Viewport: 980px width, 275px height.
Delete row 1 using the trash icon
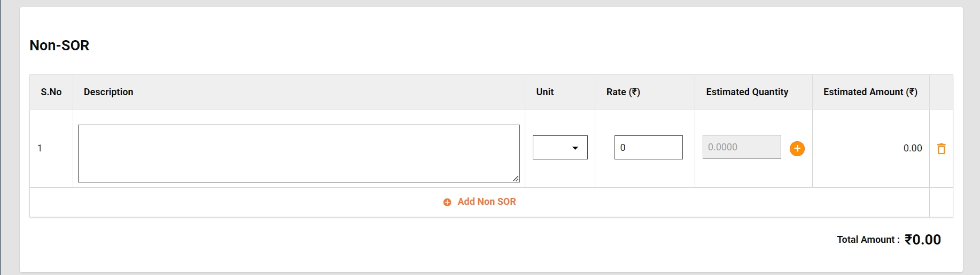[941, 148]
